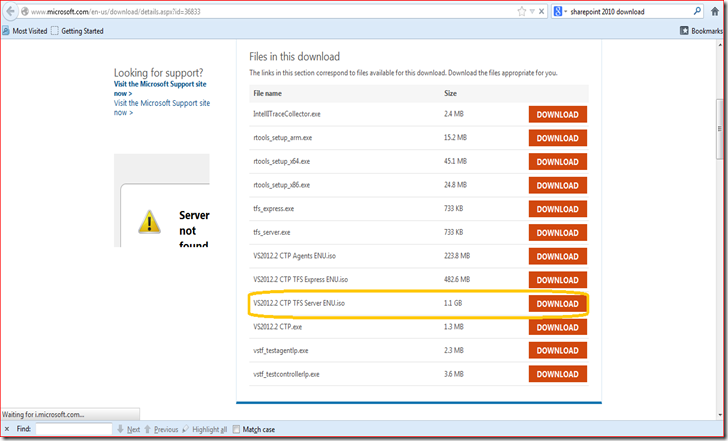Image resolution: width=728 pixels, height=441 pixels.
Task: Click the Looking for support? heading
Action: click(158, 73)
